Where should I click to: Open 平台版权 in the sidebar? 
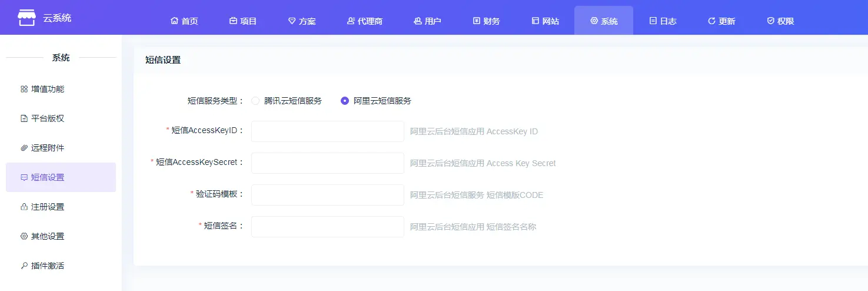[61, 118]
